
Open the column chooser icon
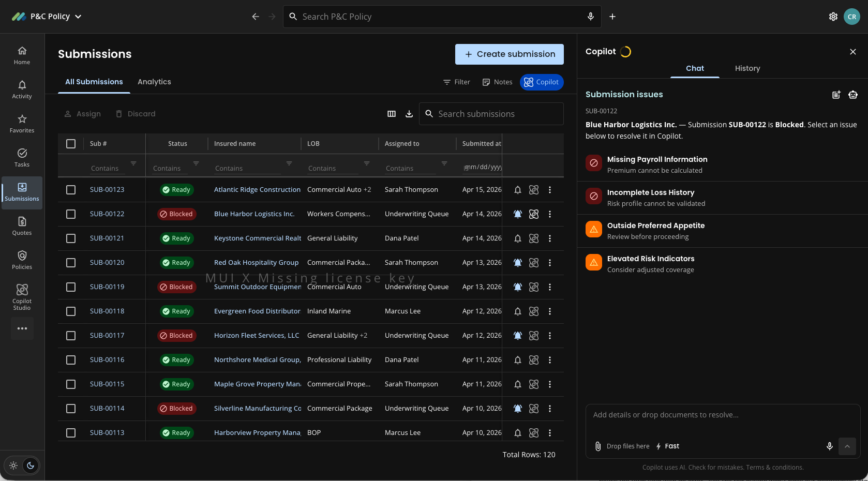[392, 114]
